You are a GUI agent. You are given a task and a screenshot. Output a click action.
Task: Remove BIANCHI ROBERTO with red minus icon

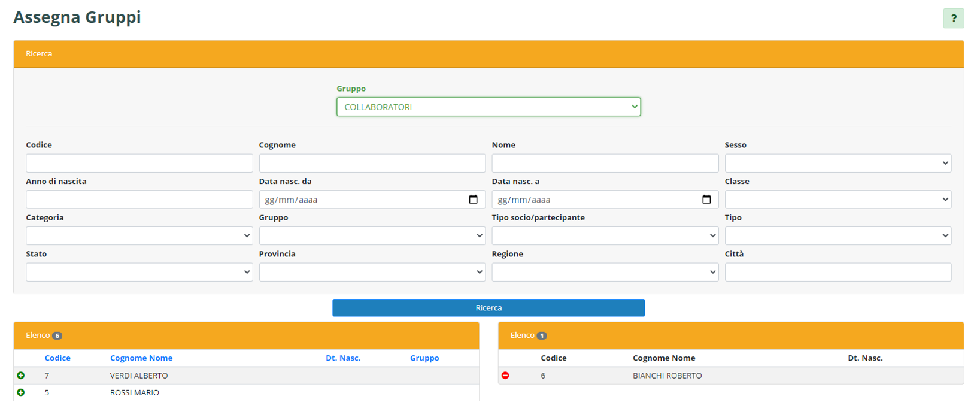[x=505, y=376]
